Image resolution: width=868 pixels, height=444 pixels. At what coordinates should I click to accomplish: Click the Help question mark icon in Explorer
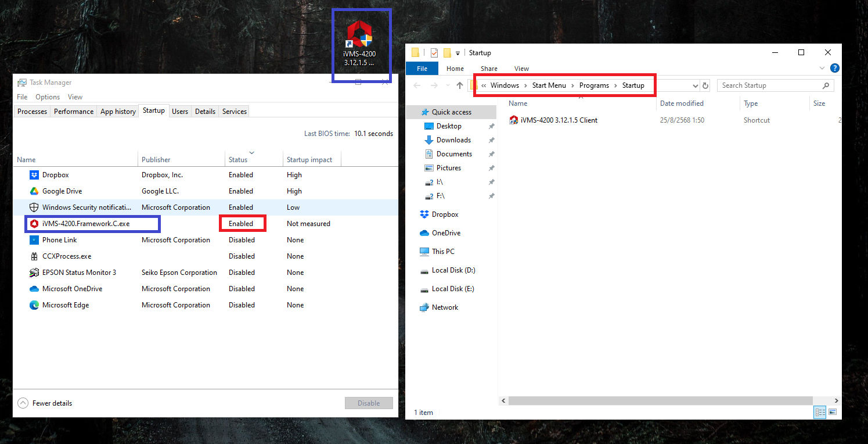click(x=834, y=69)
